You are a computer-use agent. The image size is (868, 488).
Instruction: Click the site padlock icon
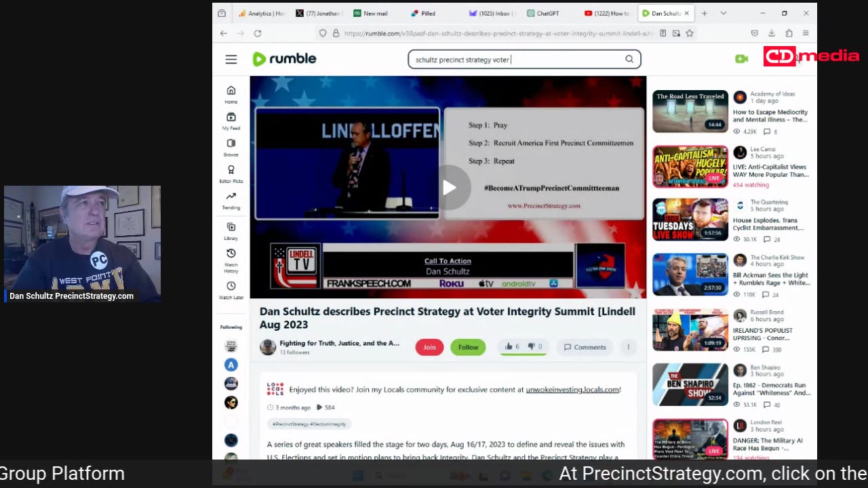(336, 33)
